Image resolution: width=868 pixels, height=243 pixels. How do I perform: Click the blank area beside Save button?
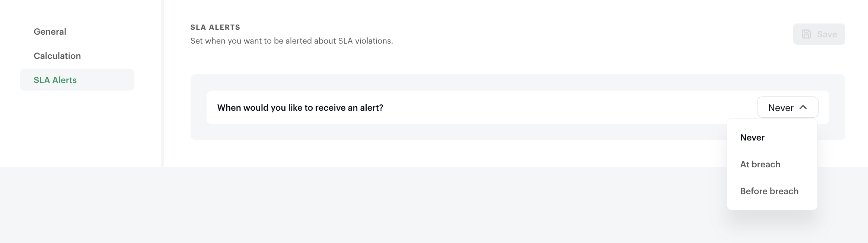(633, 34)
